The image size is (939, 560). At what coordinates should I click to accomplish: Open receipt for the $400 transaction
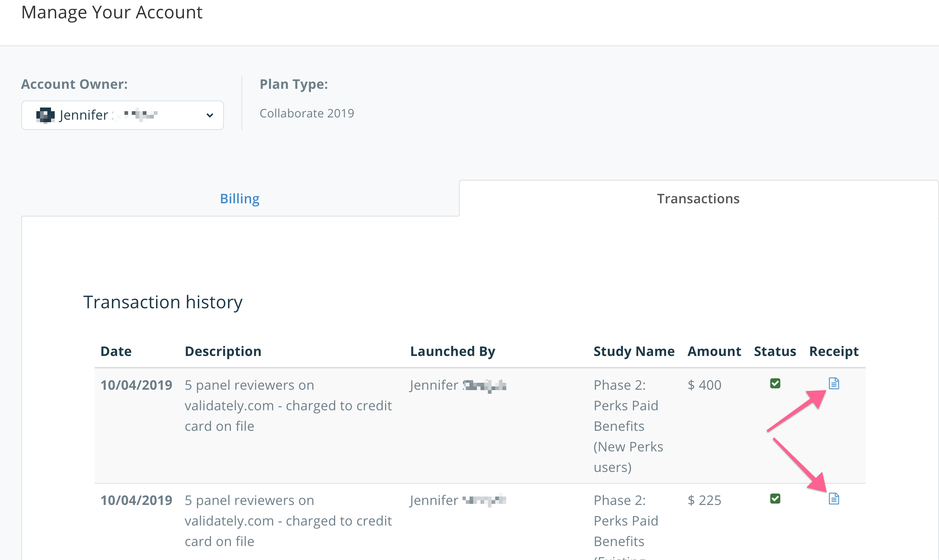[x=834, y=383]
